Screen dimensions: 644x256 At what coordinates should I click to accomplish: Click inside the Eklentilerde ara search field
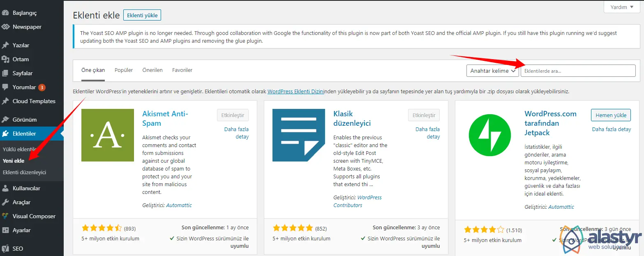point(577,70)
